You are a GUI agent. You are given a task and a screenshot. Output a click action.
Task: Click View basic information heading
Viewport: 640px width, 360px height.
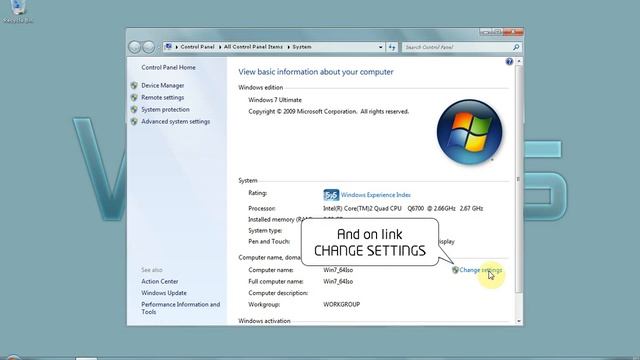[316, 72]
